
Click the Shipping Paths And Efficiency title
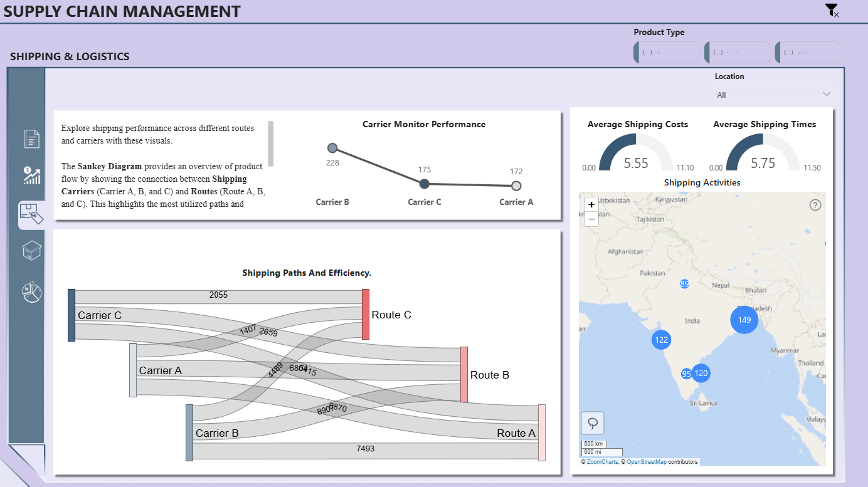(x=307, y=273)
